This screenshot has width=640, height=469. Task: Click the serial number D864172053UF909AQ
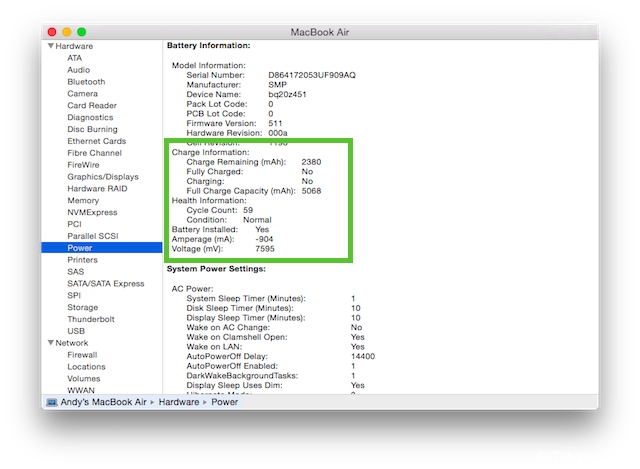point(312,75)
